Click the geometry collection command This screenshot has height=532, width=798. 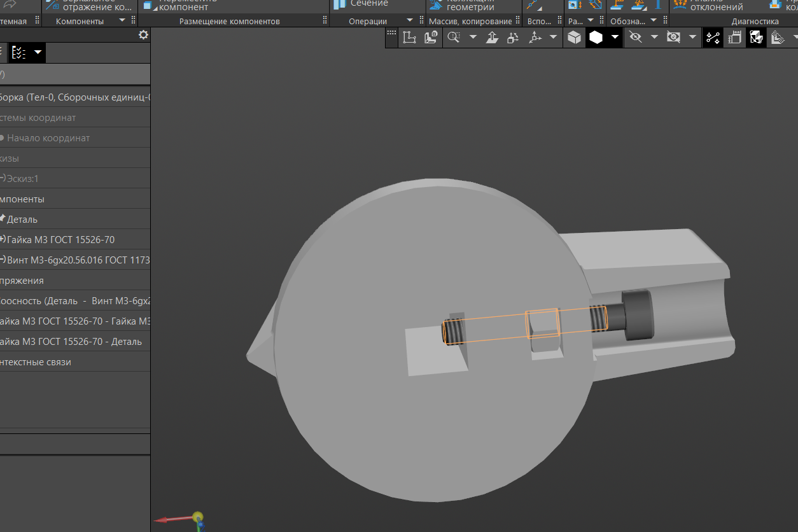pyautogui.click(x=463, y=5)
